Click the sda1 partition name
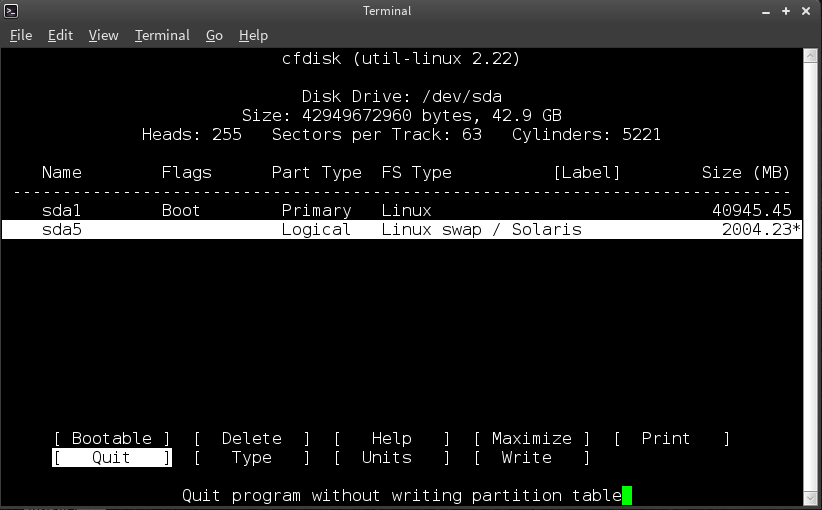This screenshot has height=510, width=822. tap(61, 210)
